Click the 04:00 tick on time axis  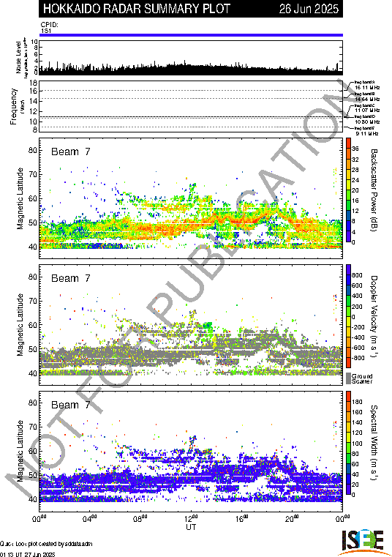coord(90,519)
